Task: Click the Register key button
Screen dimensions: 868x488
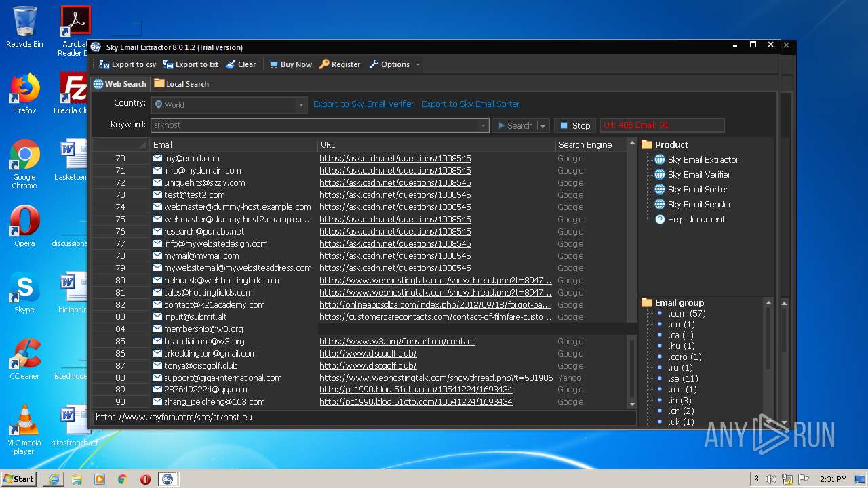Action: [340, 64]
